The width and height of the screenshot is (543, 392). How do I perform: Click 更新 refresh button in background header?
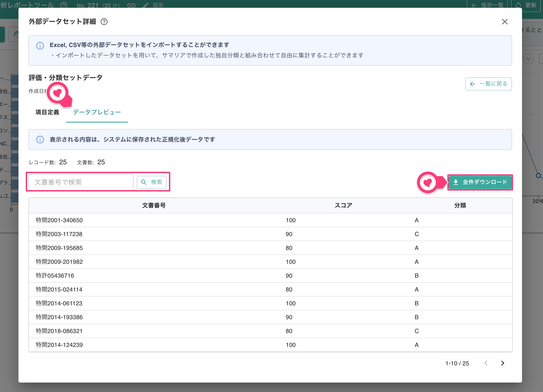[526, 5]
